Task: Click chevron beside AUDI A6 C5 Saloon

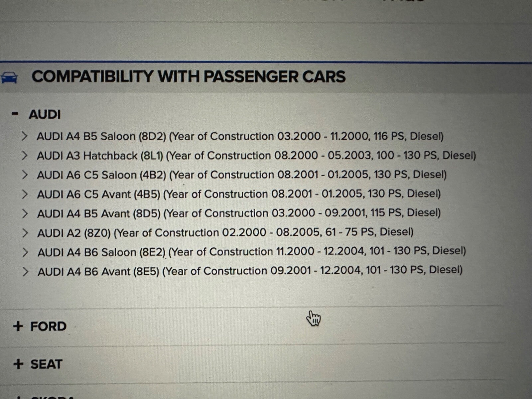Action: tap(25, 175)
